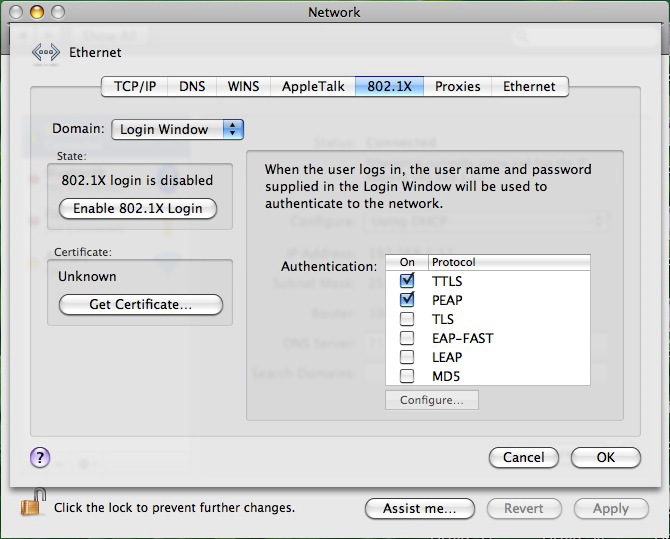Open the Domain Login Window dropdown
The image size is (670, 539).
click(x=178, y=129)
